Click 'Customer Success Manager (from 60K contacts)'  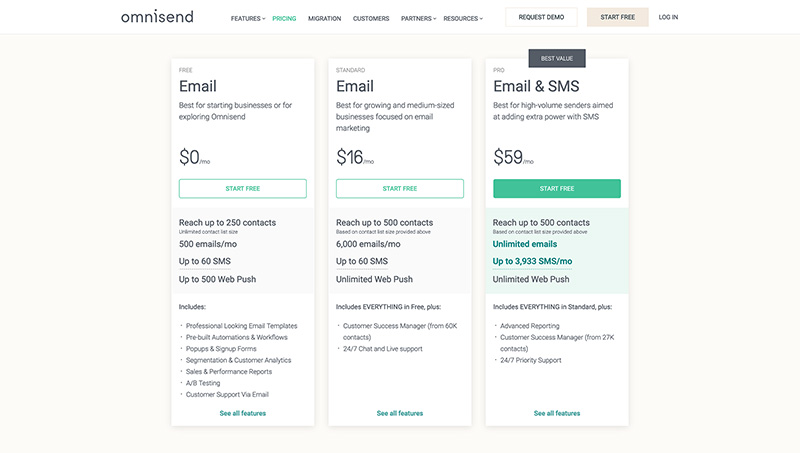point(400,332)
